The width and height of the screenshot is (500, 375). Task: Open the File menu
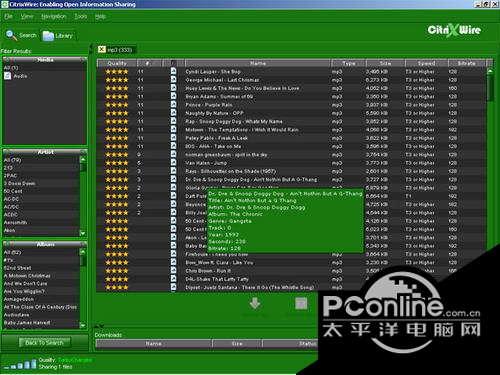(x=8, y=16)
